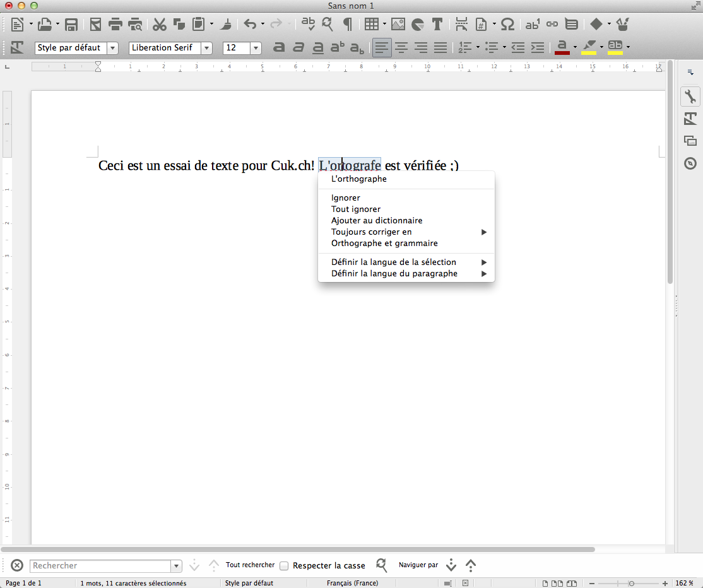703x588 pixels.
Task: Open sidebar Properties wrench icon
Action: (690, 97)
